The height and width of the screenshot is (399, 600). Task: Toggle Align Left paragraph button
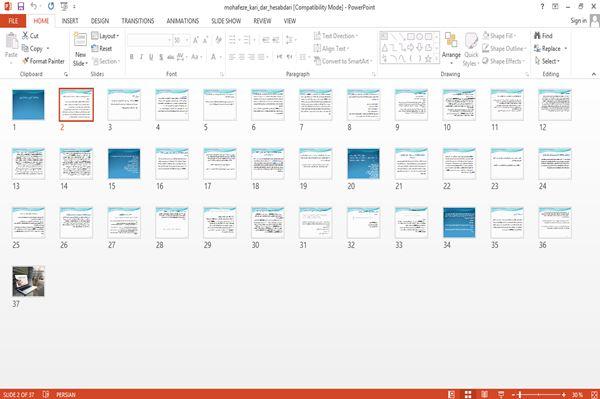(232, 57)
